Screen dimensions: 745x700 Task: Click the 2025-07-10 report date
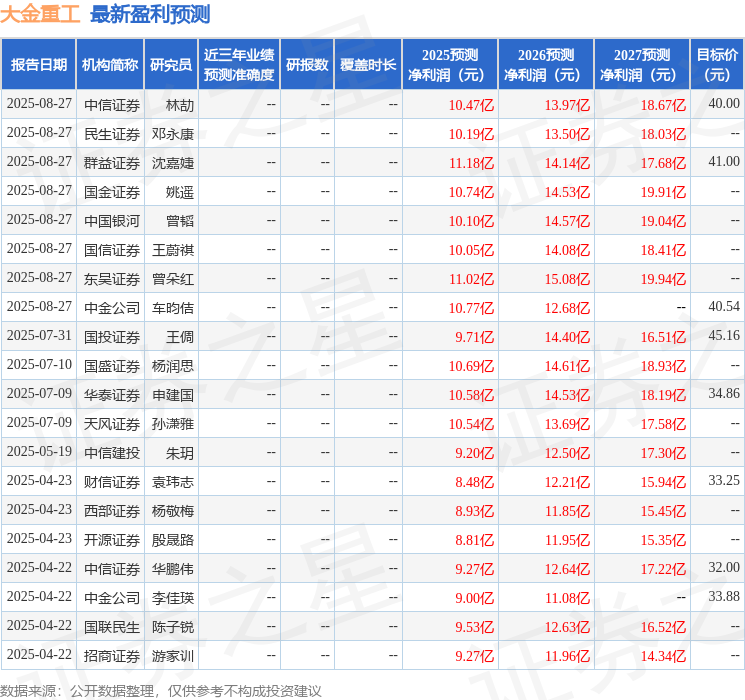click(x=39, y=364)
